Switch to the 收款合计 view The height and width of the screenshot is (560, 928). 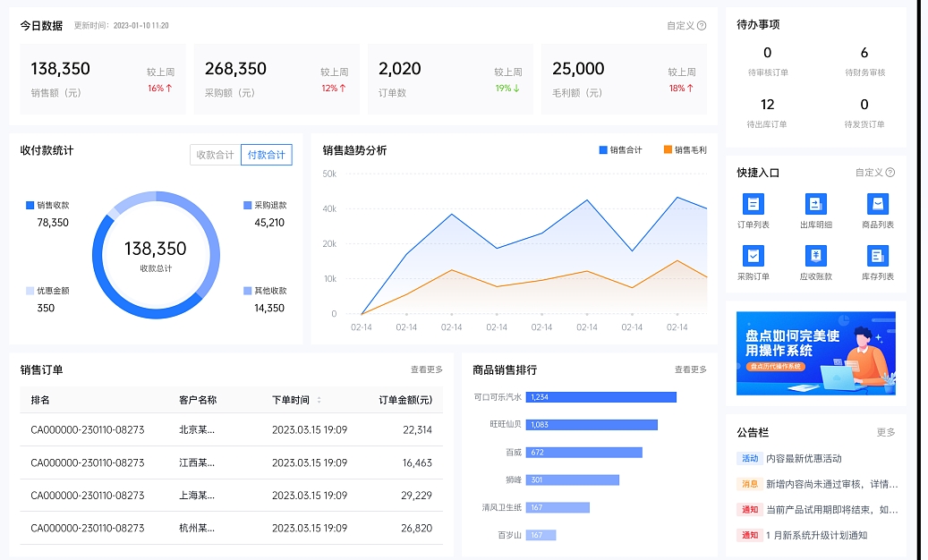pyautogui.click(x=215, y=154)
